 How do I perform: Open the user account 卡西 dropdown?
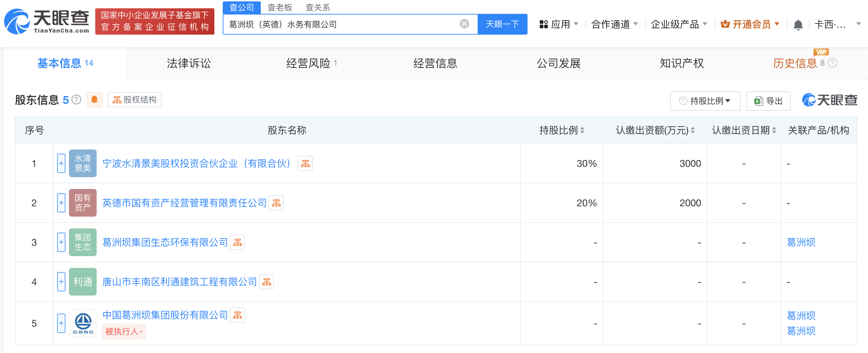click(838, 24)
